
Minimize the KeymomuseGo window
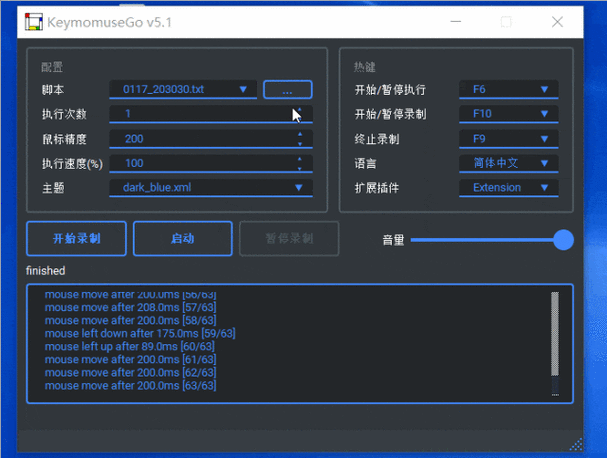(x=456, y=22)
